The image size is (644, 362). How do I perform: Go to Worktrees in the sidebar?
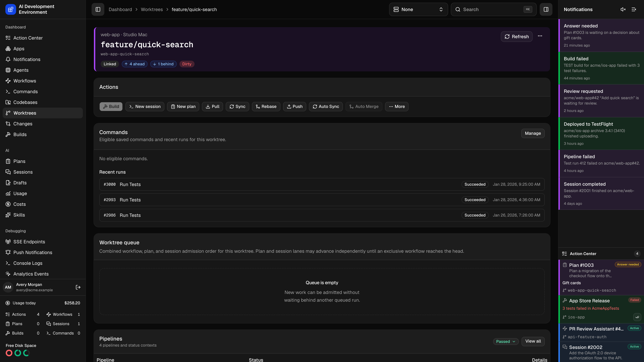[43, 113]
